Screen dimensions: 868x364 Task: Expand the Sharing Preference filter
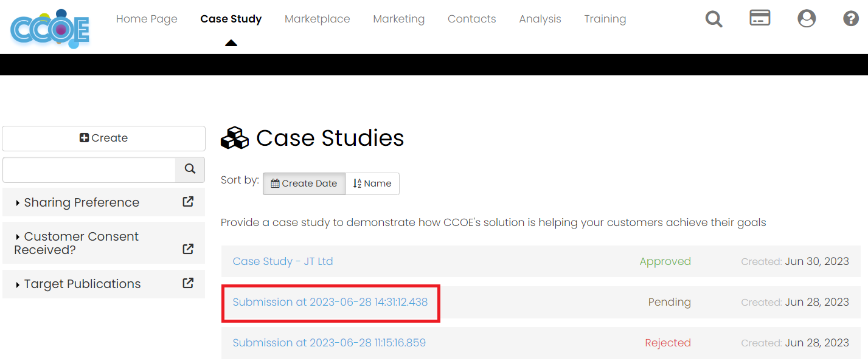point(82,202)
